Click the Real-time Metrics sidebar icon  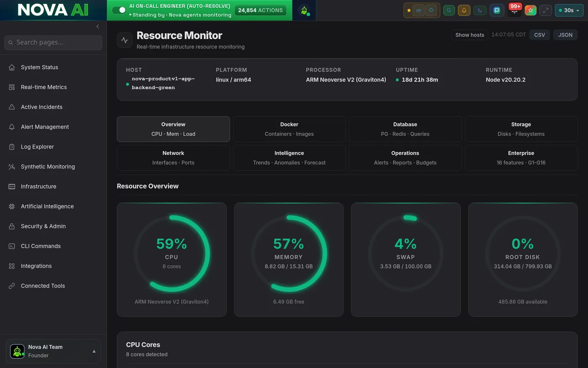click(x=12, y=87)
